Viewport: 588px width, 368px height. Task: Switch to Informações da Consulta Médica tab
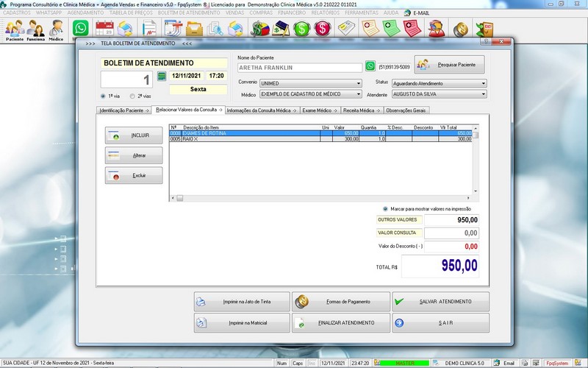click(262, 110)
